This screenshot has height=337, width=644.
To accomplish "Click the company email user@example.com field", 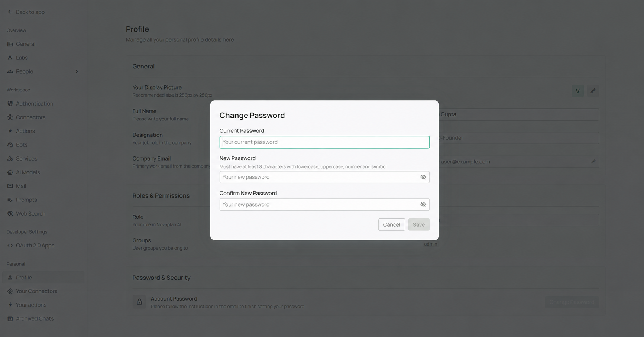I will tap(518, 162).
